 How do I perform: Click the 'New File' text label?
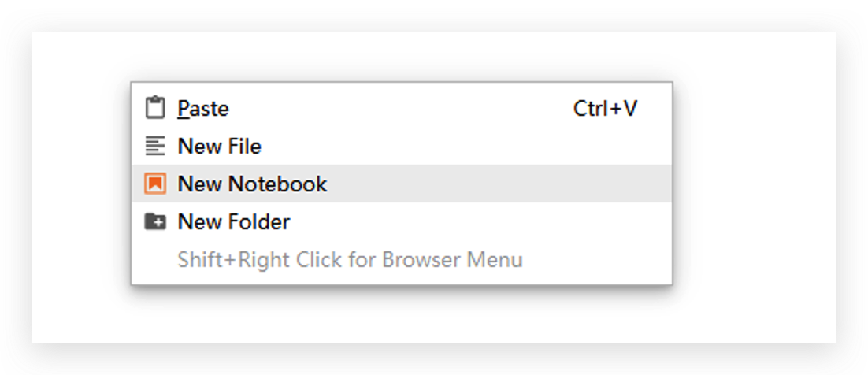click(x=219, y=147)
